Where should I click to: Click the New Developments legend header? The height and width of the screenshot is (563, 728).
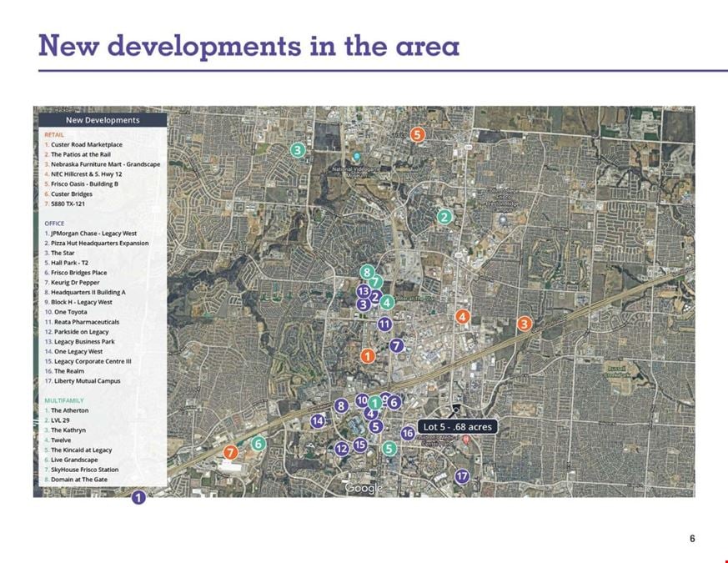pyautogui.click(x=103, y=120)
